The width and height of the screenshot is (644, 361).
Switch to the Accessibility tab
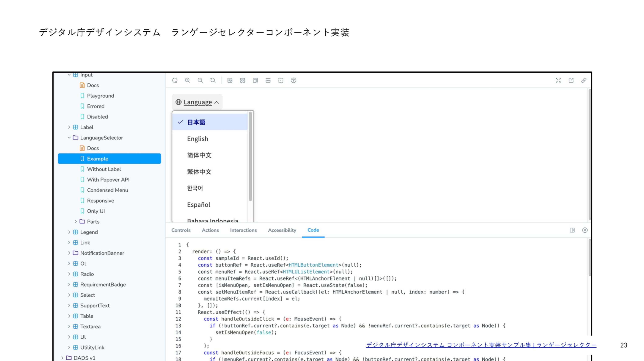click(x=282, y=230)
